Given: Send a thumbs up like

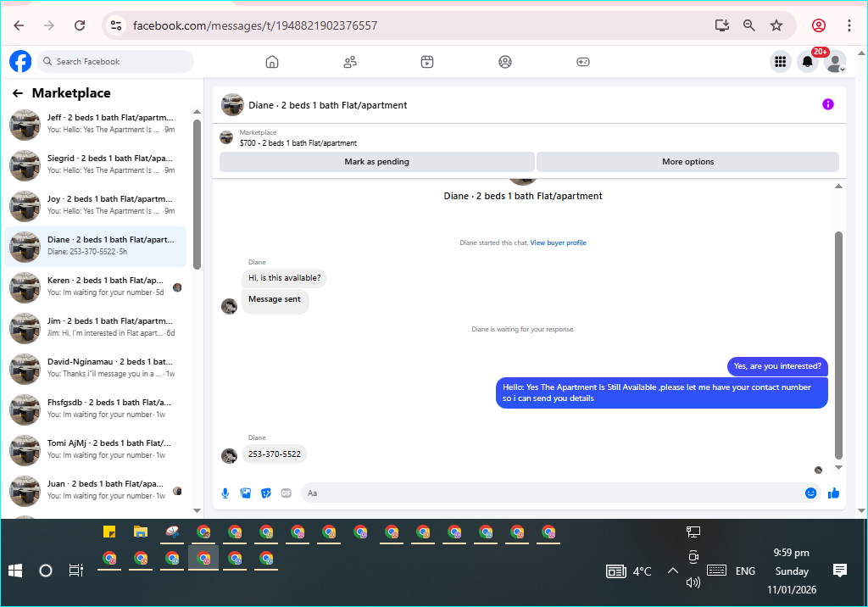Looking at the screenshot, I should [x=834, y=493].
